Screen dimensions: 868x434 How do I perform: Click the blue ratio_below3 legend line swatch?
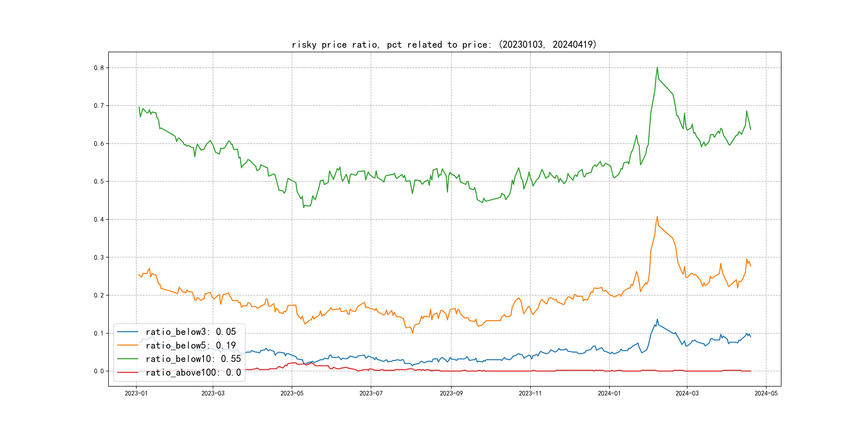(x=127, y=332)
